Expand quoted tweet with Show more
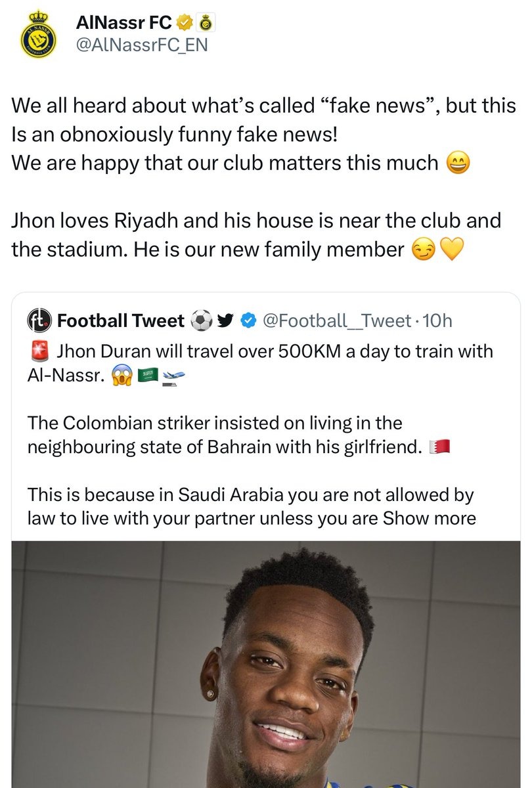Screen dimensions: 532x788 tap(429, 518)
